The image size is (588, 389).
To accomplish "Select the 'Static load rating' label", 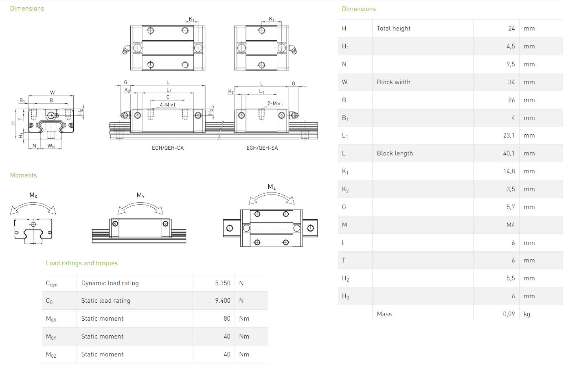I will tap(105, 301).
